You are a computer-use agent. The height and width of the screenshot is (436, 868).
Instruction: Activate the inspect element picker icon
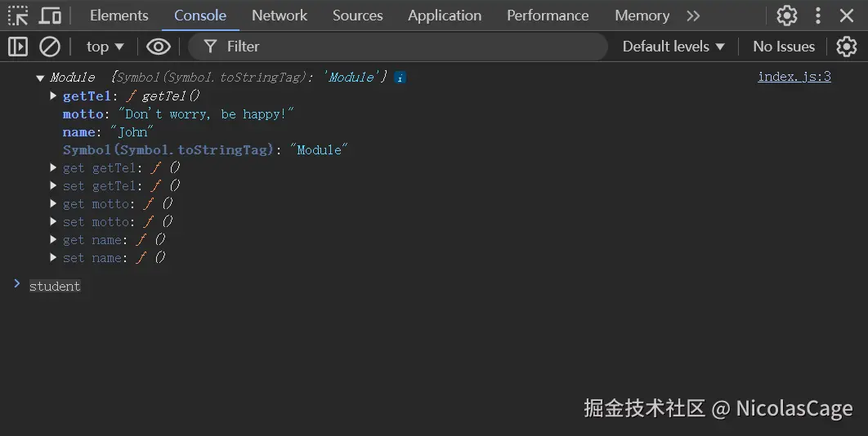click(18, 16)
